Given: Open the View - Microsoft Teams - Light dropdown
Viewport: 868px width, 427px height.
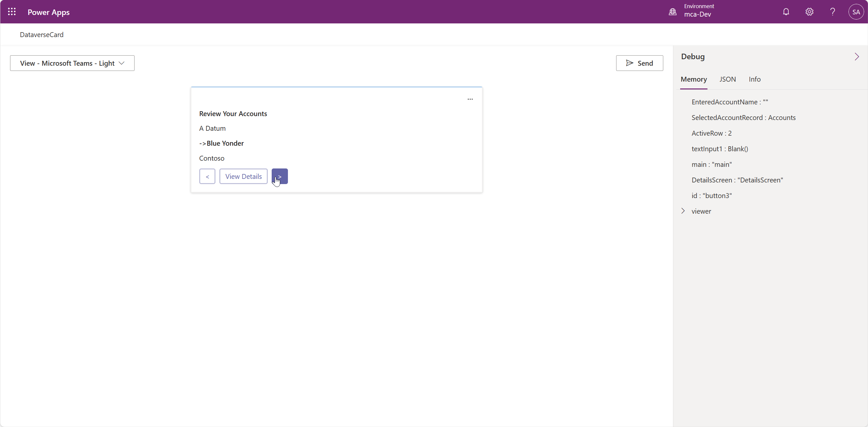Looking at the screenshot, I should click(72, 63).
